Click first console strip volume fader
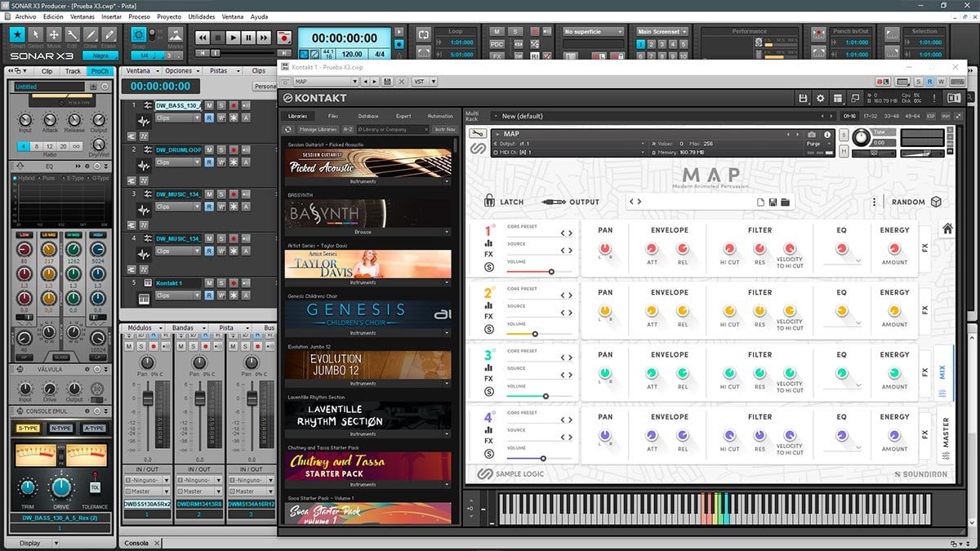 (148, 399)
